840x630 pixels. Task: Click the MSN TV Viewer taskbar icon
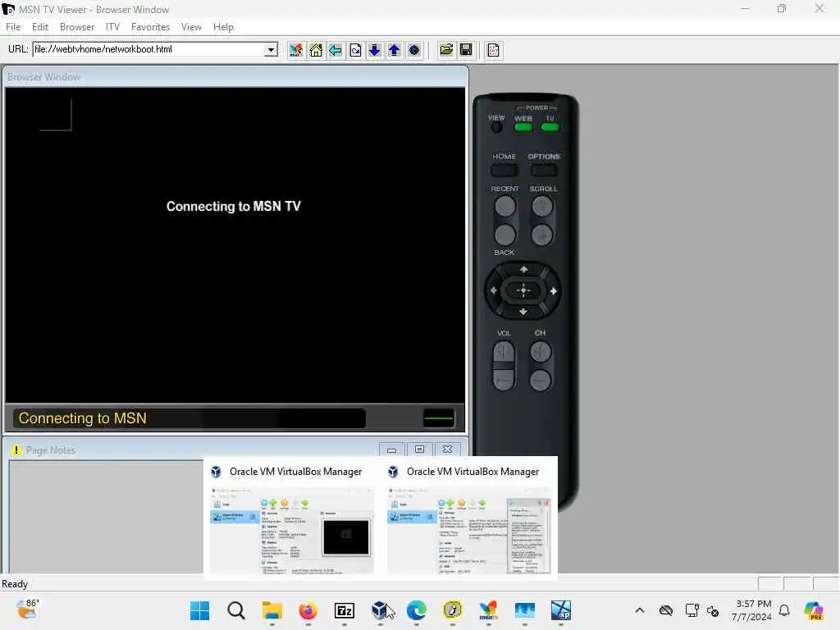489,610
